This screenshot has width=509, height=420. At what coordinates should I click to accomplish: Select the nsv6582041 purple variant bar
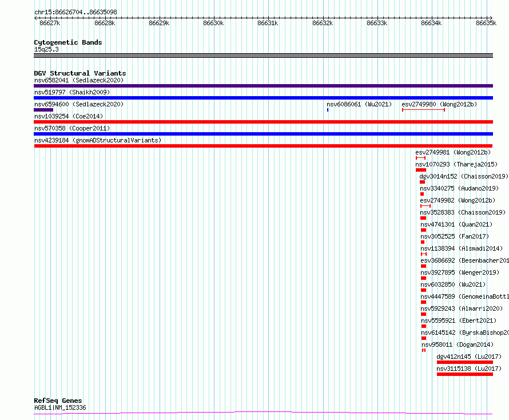pos(263,86)
